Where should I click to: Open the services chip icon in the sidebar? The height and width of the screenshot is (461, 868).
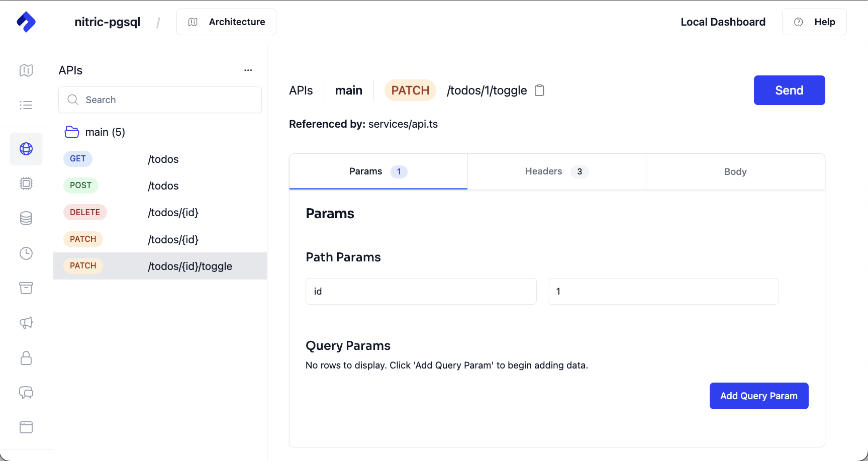tap(26, 183)
